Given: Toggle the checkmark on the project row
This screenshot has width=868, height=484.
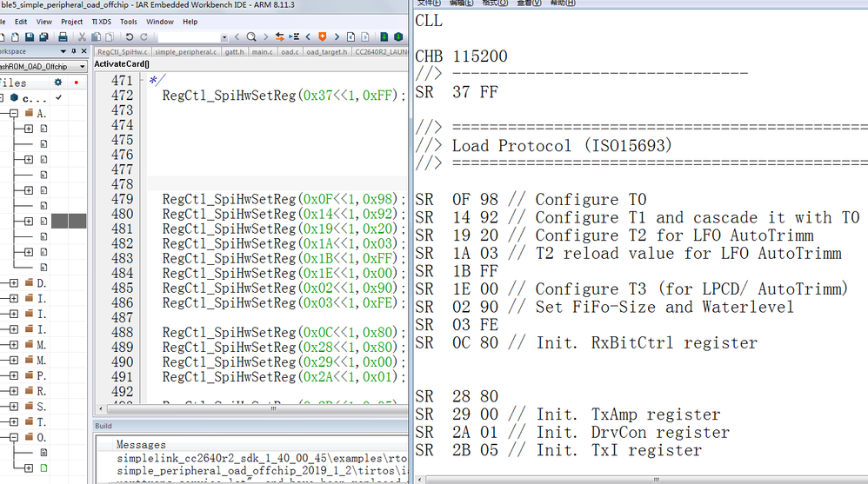Looking at the screenshot, I should pyautogui.click(x=58, y=98).
